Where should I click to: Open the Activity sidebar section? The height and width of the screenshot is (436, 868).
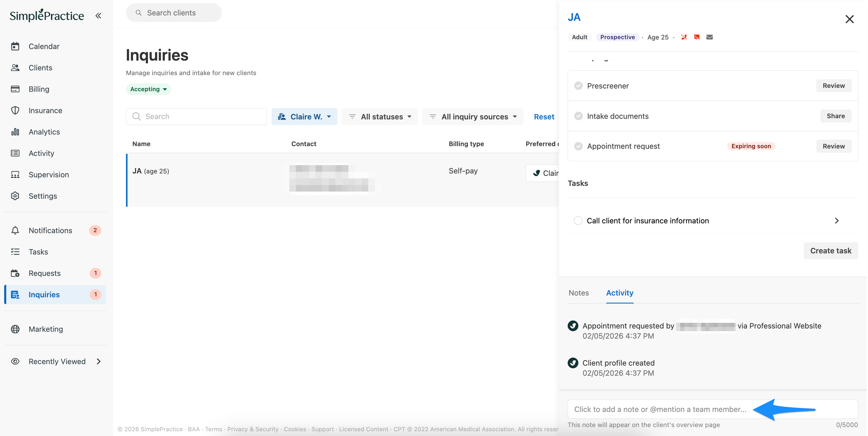(x=41, y=153)
